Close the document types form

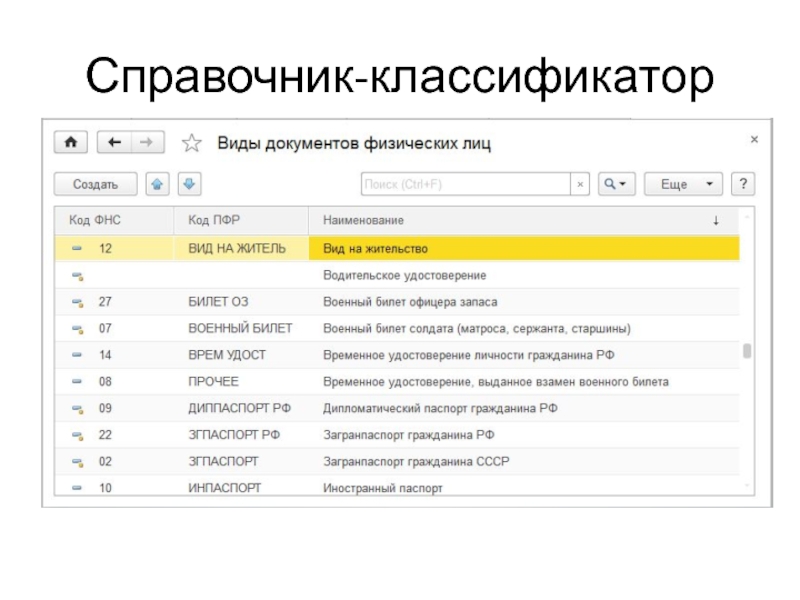754,138
